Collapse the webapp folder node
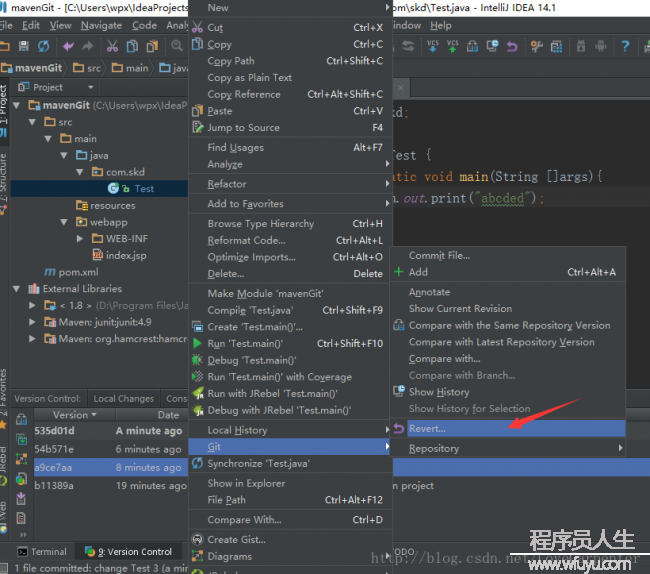The height and width of the screenshot is (574, 650). 64,222
